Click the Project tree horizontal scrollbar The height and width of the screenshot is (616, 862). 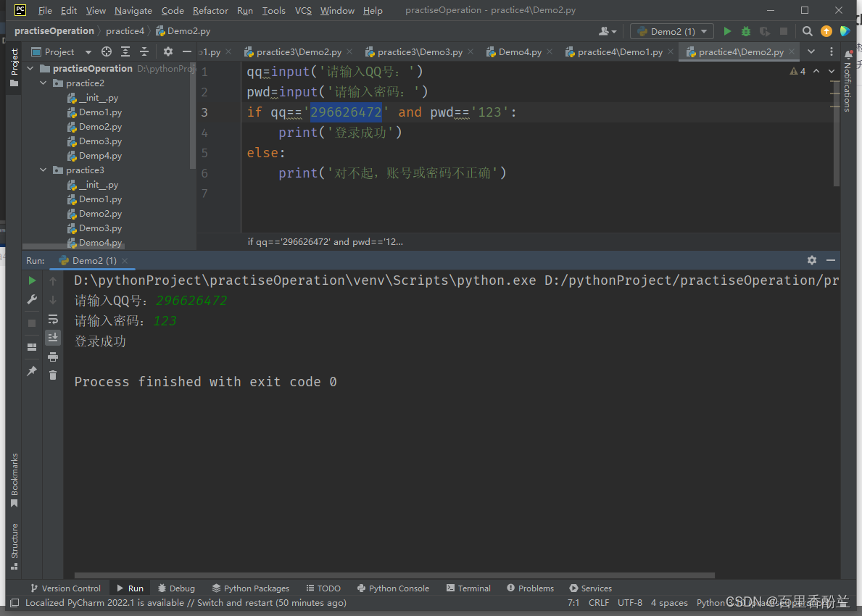73,246
